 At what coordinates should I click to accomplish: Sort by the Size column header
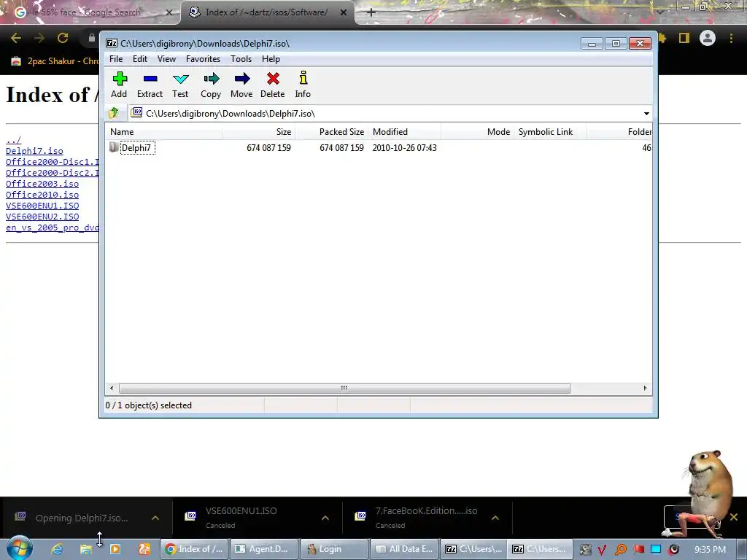click(x=259, y=132)
